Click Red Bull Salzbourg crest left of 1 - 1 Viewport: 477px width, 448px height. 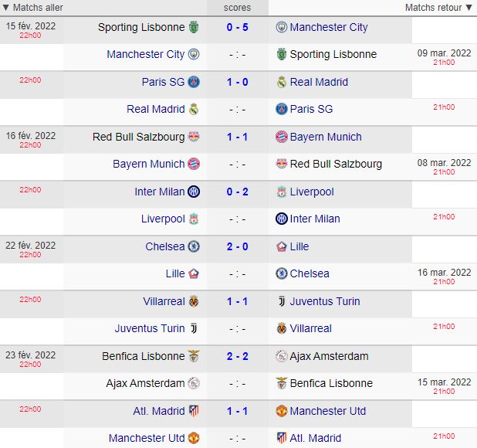click(x=194, y=137)
